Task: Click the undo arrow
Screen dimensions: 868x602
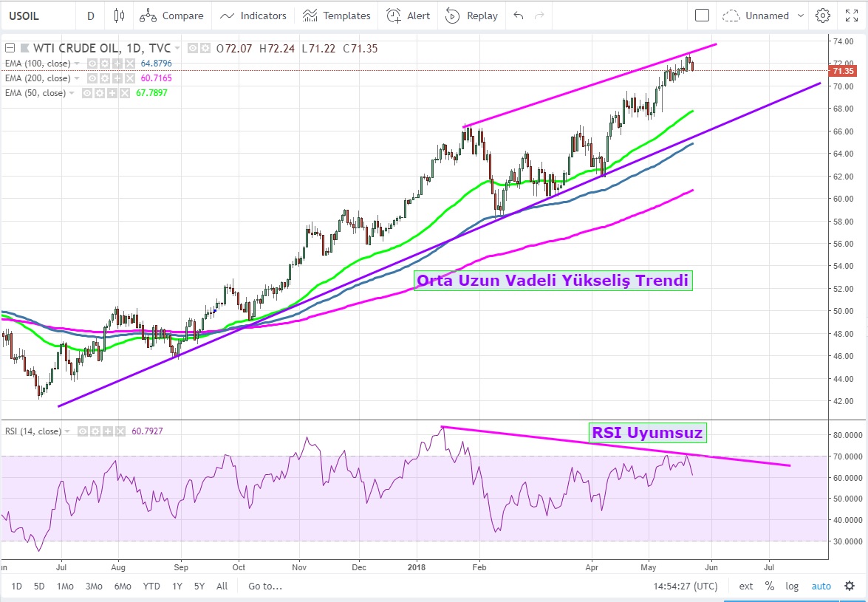Action: [x=518, y=16]
